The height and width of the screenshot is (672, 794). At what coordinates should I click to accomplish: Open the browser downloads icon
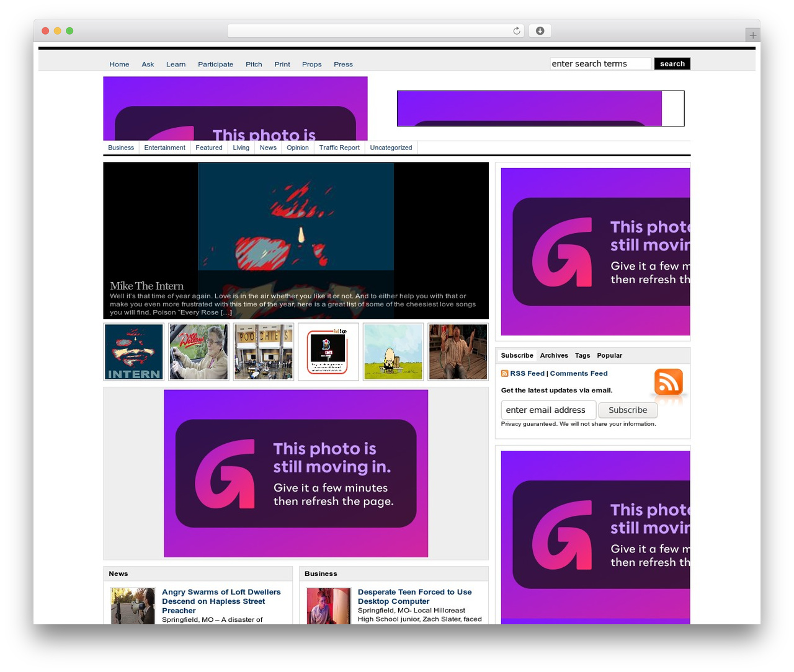540,31
